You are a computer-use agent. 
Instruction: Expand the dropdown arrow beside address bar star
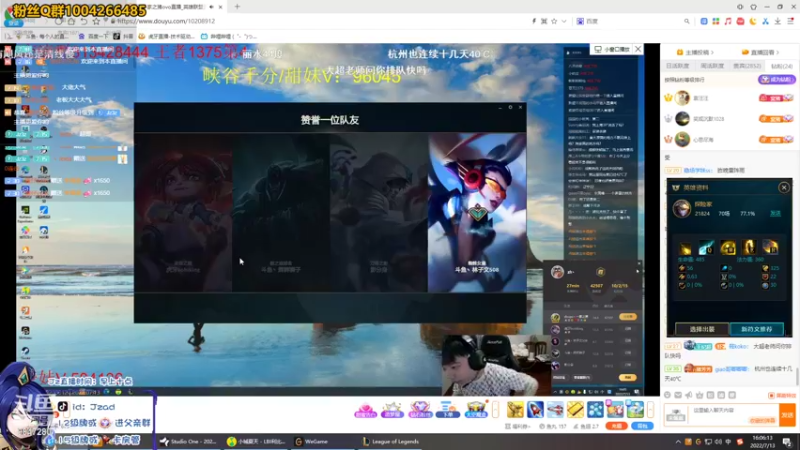(x=564, y=21)
